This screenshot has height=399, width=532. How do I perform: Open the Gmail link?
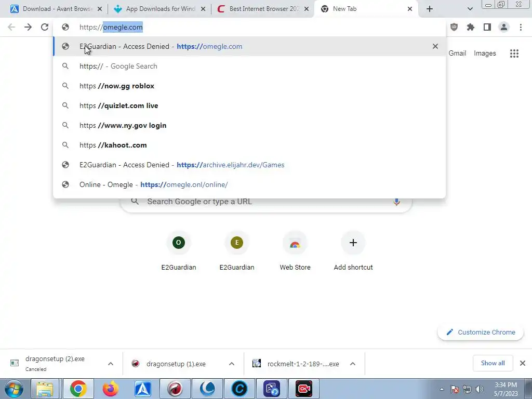tap(457, 54)
